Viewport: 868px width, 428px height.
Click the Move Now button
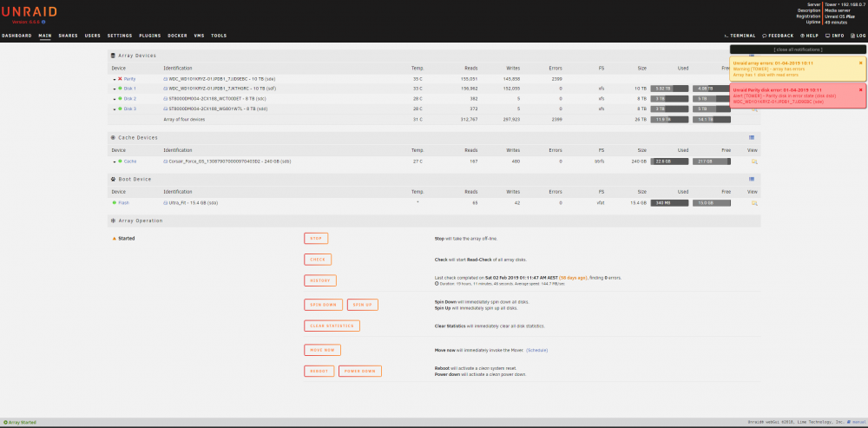click(x=322, y=350)
